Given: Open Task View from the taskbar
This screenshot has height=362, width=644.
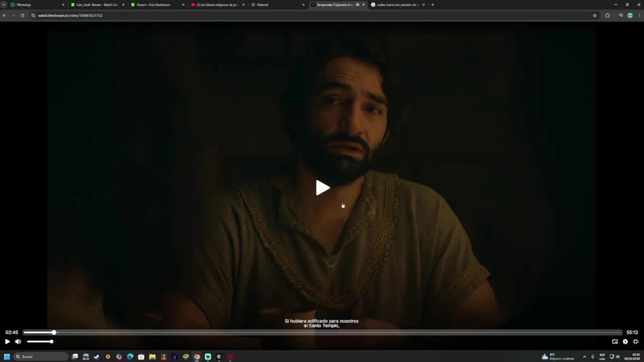Looking at the screenshot, I should coord(75,356).
